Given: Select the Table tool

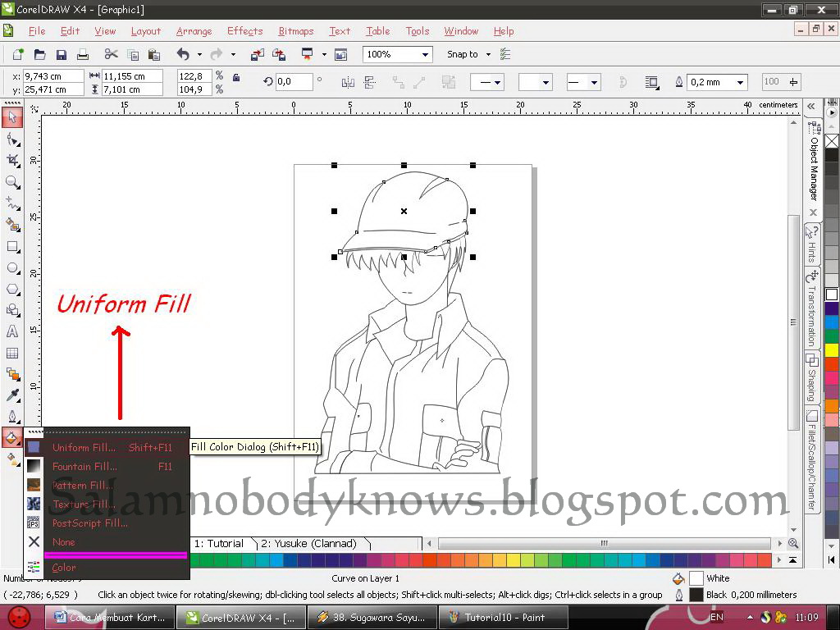Looking at the screenshot, I should point(12,353).
